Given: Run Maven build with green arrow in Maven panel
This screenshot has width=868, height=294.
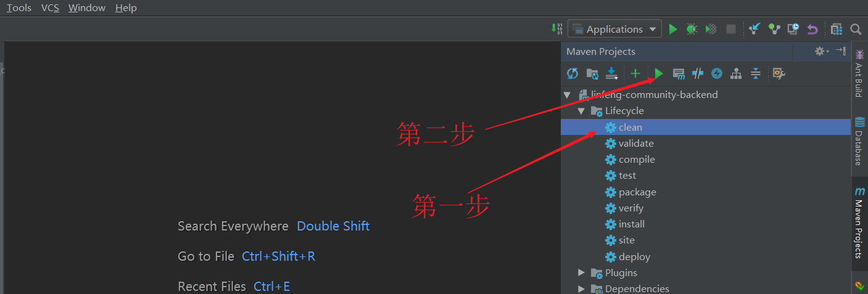Looking at the screenshot, I should click(659, 74).
